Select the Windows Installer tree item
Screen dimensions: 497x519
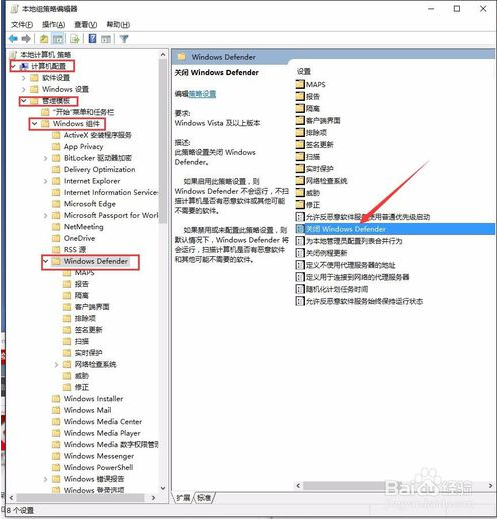pyautogui.click(x=93, y=399)
